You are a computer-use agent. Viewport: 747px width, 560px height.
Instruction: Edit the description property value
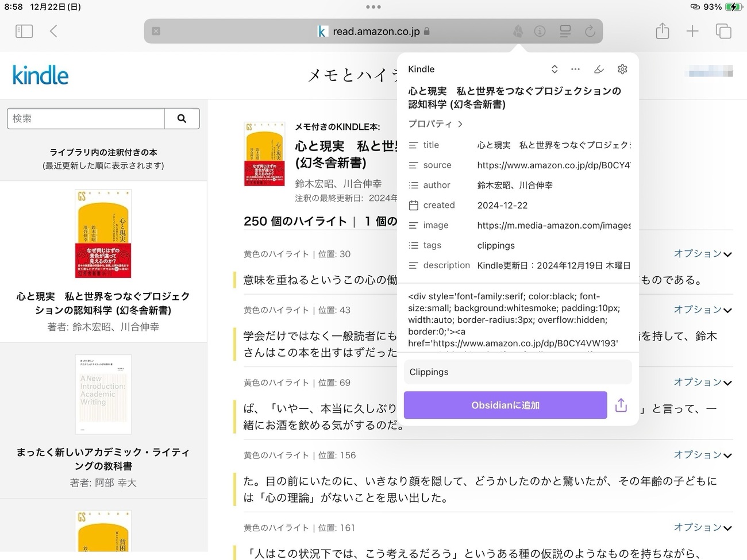pyautogui.click(x=554, y=265)
